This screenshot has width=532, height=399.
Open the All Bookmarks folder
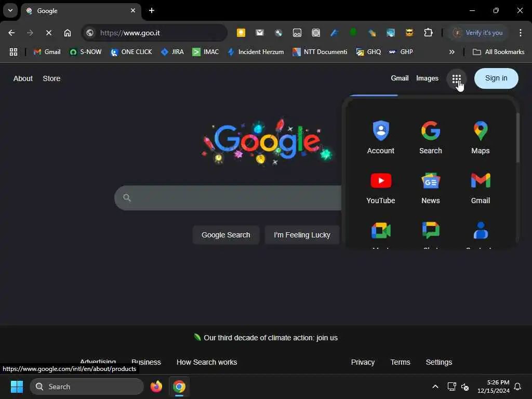pos(498,52)
